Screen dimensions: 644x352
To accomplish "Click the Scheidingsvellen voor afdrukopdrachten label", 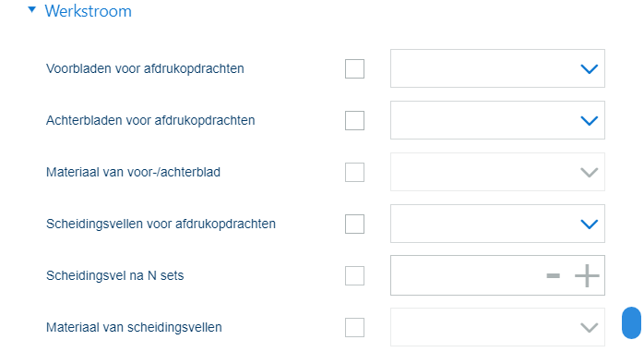I will click(161, 225).
